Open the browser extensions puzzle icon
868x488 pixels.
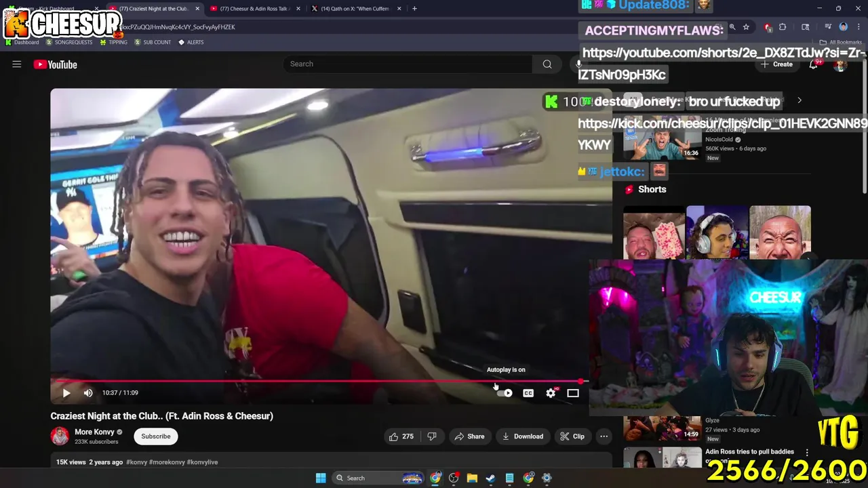(x=783, y=27)
